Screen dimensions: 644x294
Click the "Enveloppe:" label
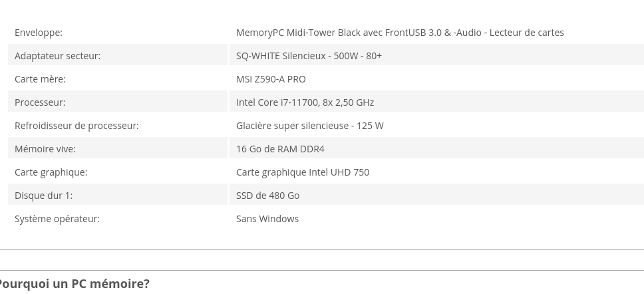tap(39, 33)
